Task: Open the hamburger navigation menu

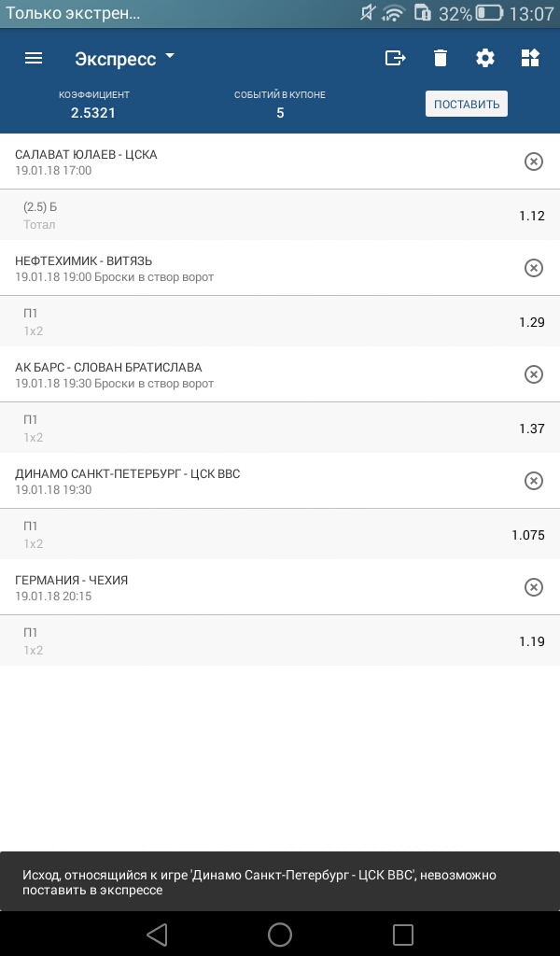Action: 34,58
